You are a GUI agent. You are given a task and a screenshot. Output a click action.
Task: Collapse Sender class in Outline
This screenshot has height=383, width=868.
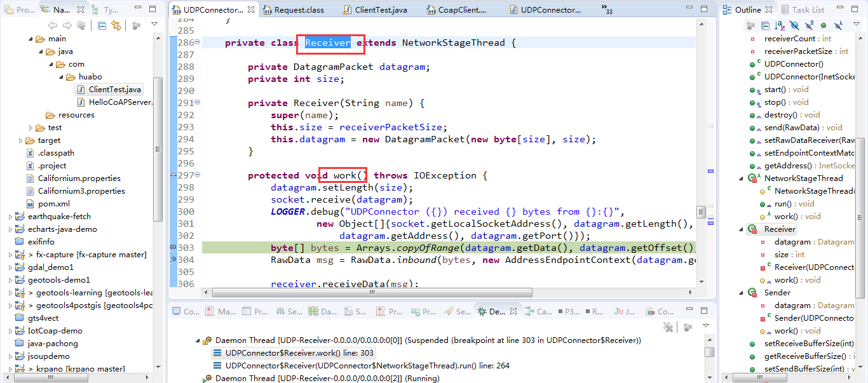(742, 293)
